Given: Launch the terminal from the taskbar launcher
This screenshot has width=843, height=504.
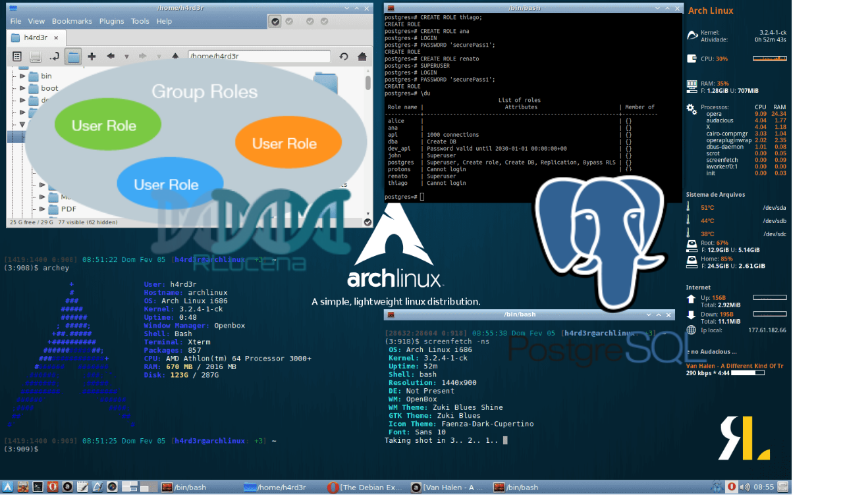Looking at the screenshot, I should (x=38, y=487).
